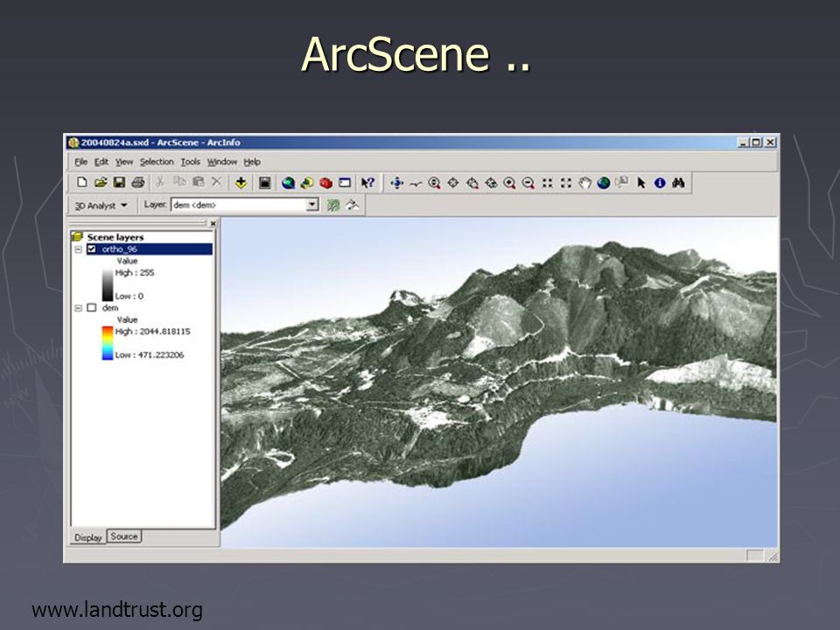Click the Paste clipboard icon

pos(199,183)
